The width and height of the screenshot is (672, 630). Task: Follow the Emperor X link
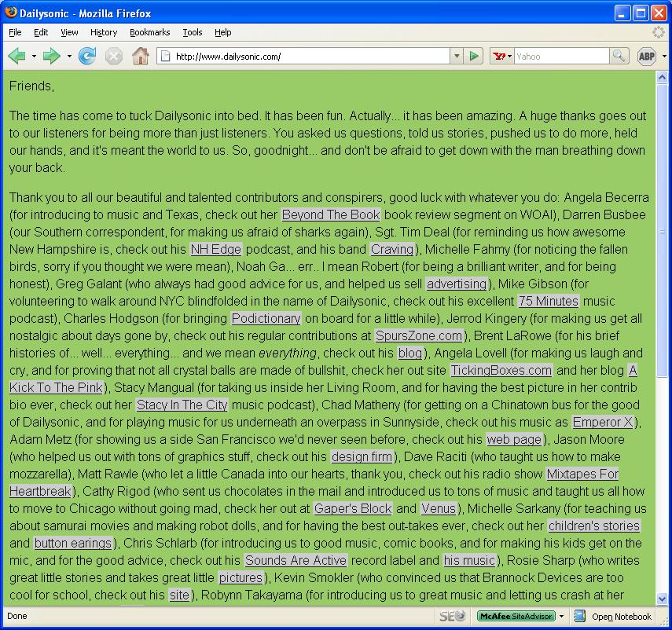click(603, 422)
